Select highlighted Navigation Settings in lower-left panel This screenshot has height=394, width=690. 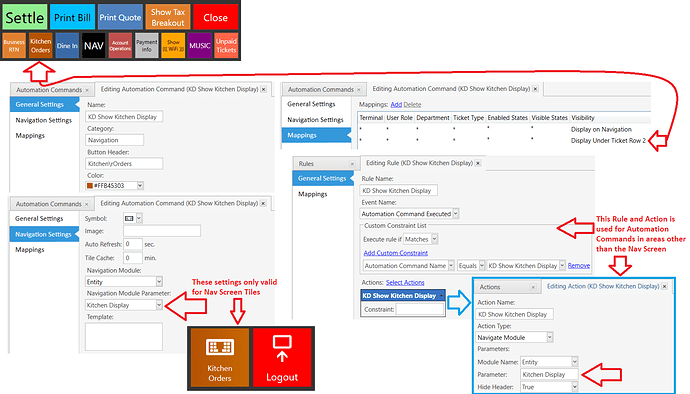[44, 234]
